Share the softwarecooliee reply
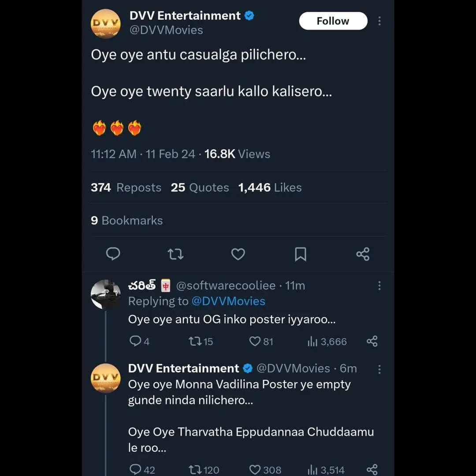The width and height of the screenshot is (476, 476). (x=372, y=342)
